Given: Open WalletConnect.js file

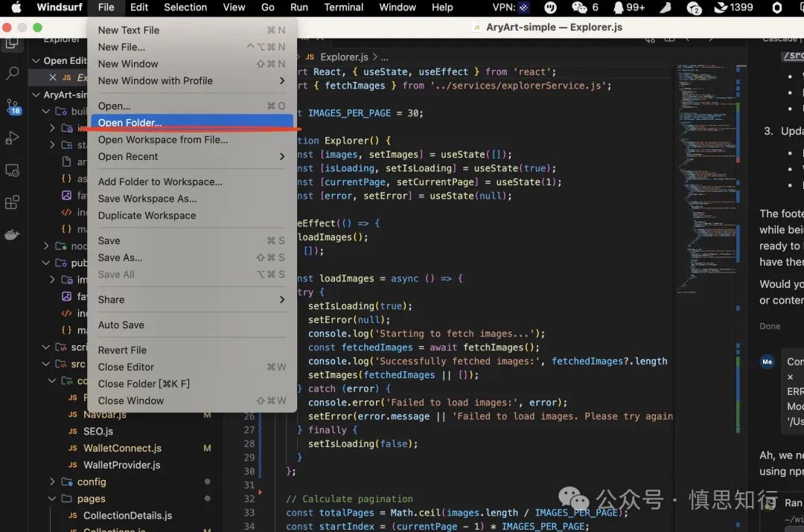Looking at the screenshot, I should click(122, 448).
